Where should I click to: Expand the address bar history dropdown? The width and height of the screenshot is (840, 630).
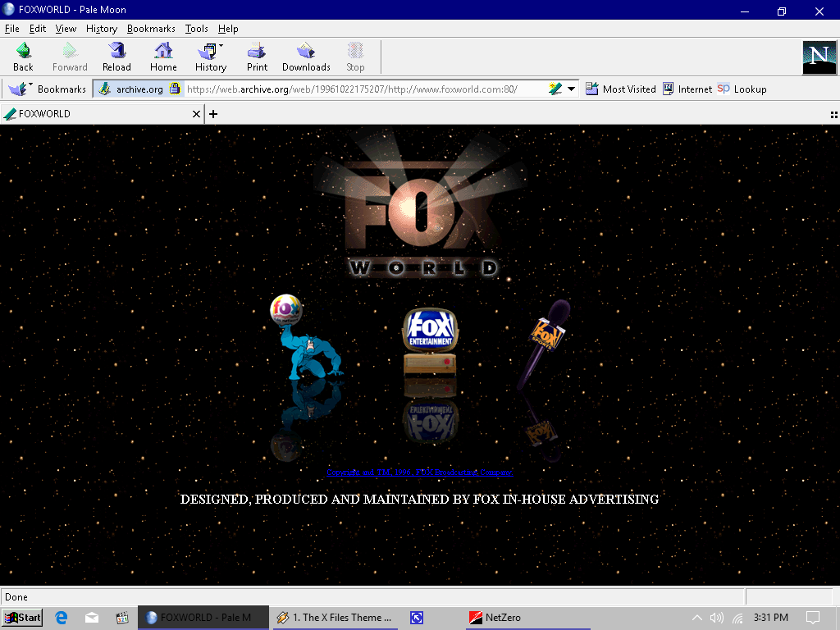coord(572,89)
